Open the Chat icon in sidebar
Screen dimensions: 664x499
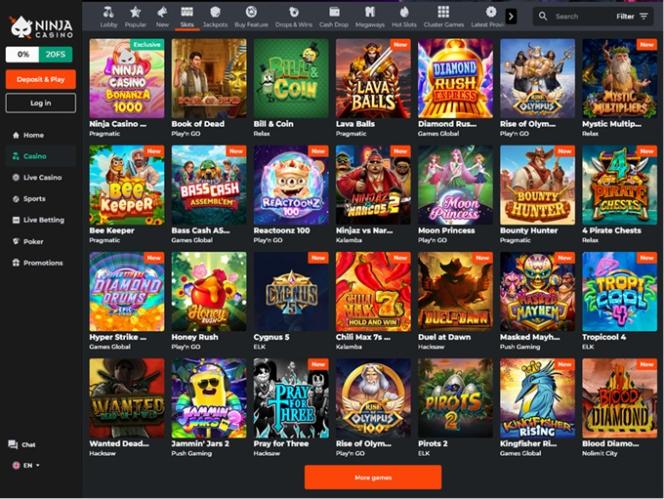pyautogui.click(x=13, y=444)
